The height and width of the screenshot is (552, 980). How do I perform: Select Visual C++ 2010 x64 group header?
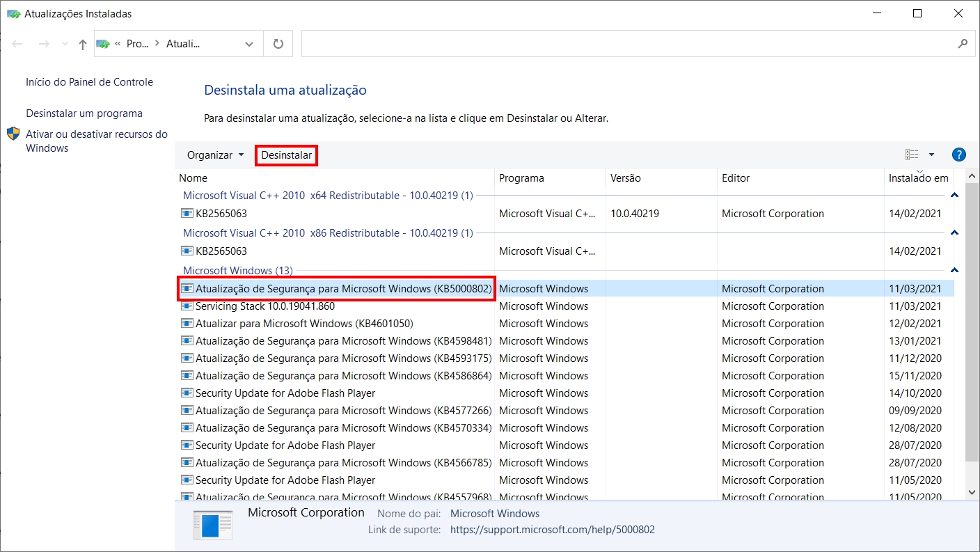click(x=328, y=196)
